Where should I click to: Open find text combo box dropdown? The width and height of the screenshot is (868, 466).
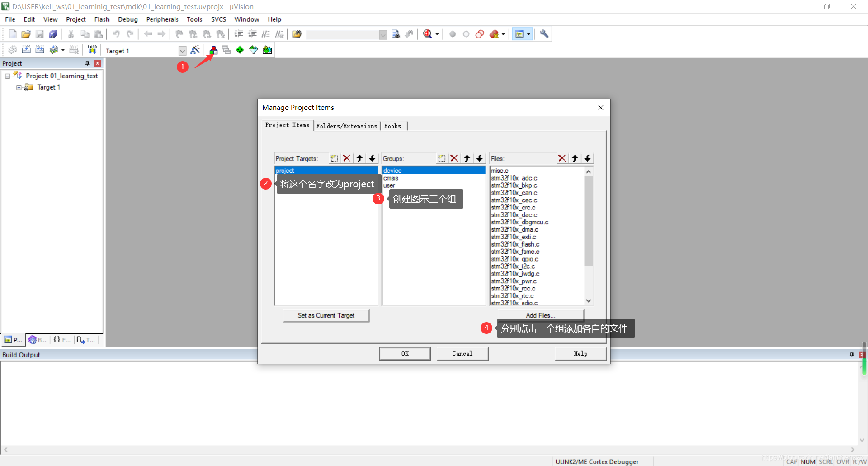pyautogui.click(x=383, y=35)
